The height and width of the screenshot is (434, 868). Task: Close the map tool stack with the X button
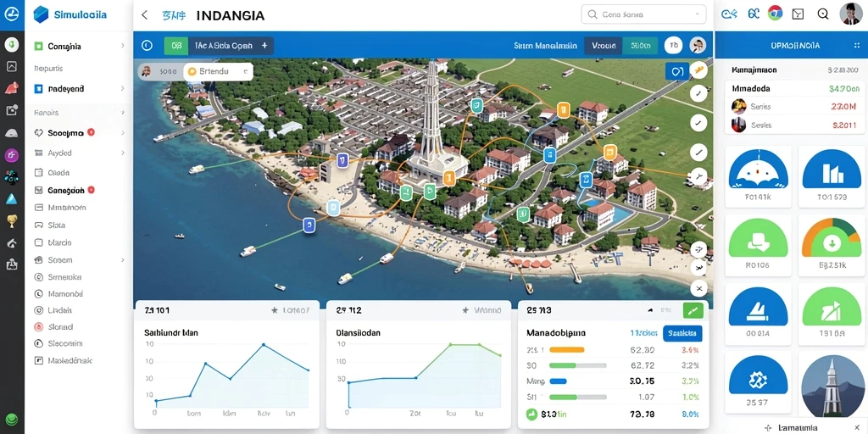(x=699, y=288)
